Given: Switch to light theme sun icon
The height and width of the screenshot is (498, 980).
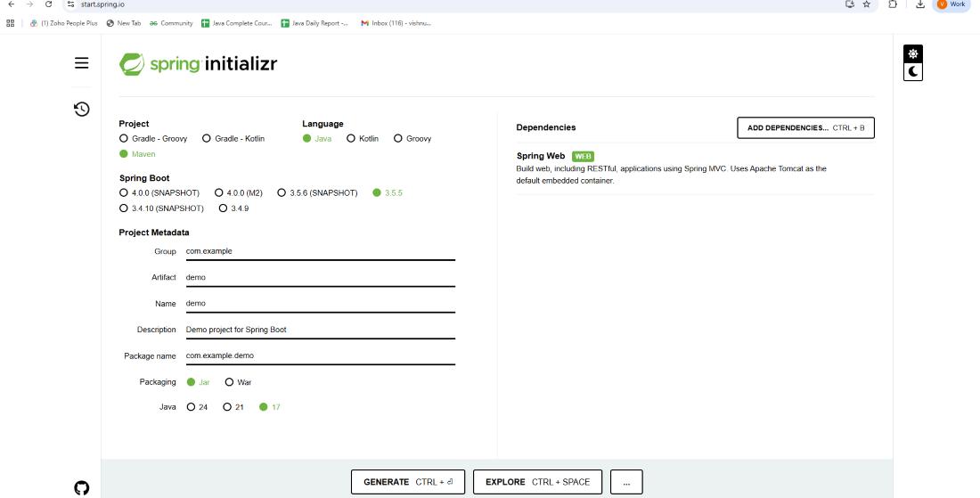Looking at the screenshot, I should point(913,53).
